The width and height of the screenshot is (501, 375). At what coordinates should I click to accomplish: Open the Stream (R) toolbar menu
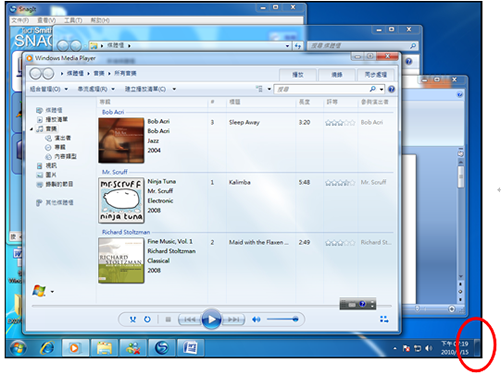coord(96,89)
